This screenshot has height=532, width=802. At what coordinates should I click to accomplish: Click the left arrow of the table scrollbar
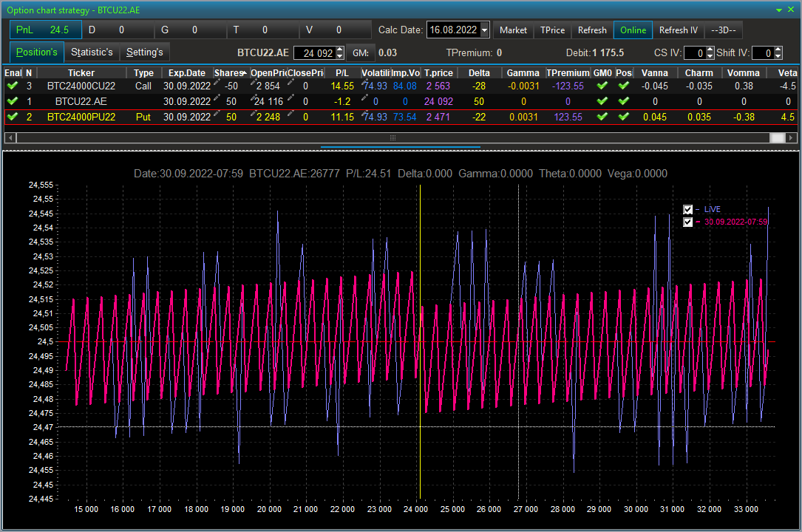(x=10, y=137)
